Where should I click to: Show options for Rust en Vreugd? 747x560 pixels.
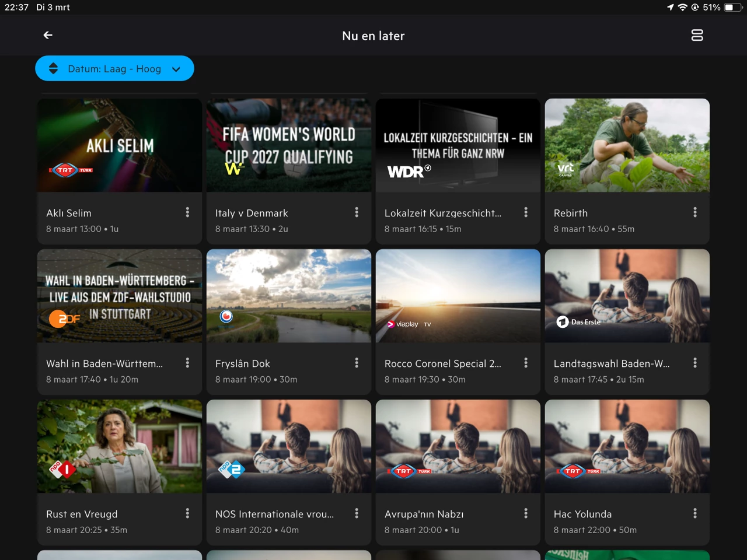click(x=187, y=513)
